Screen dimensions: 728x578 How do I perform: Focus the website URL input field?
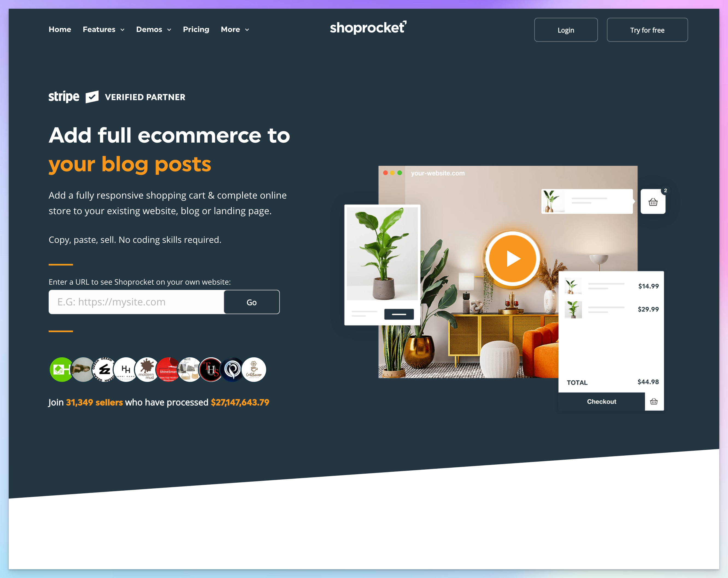click(136, 302)
